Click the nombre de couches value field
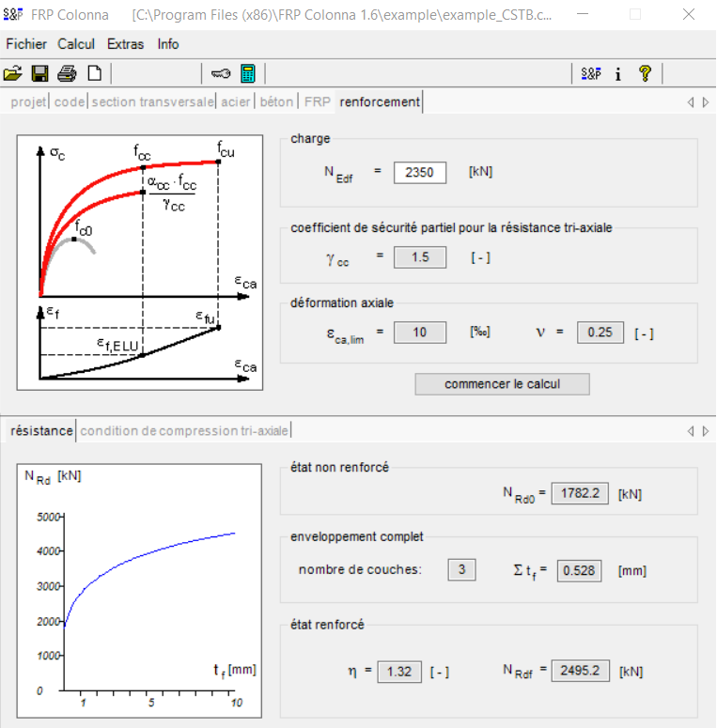Image resolution: width=717 pixels, height=728 pixels. (461, 570)
